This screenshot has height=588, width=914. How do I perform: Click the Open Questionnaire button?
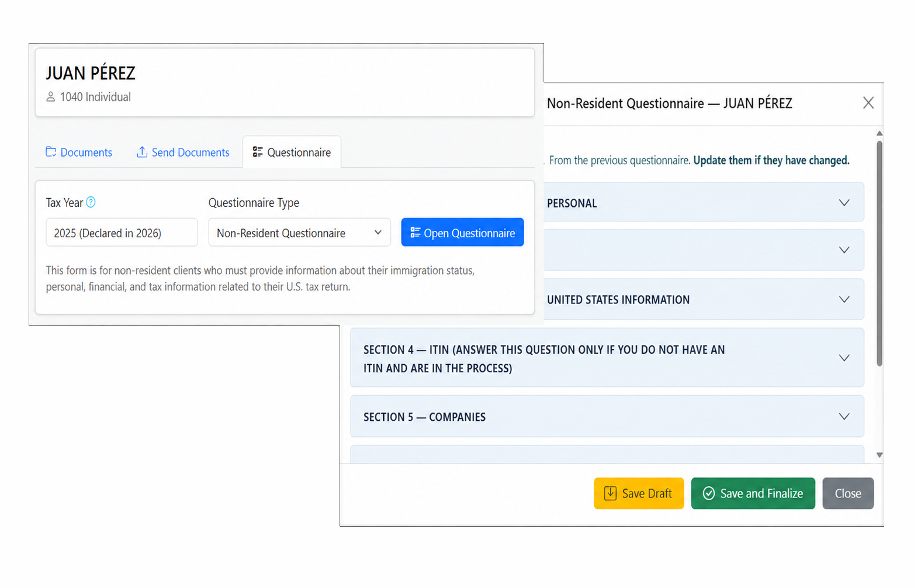(x=462, y=233)
